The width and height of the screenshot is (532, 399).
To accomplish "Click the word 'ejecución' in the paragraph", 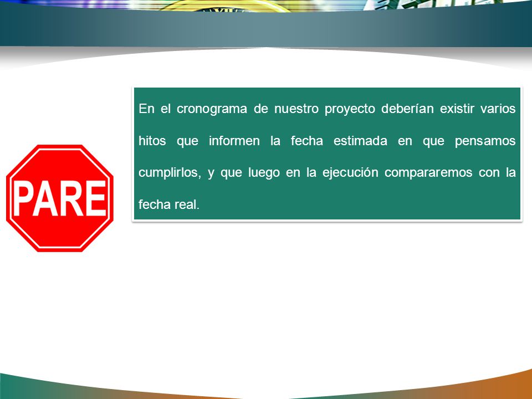I will [350, 173].
